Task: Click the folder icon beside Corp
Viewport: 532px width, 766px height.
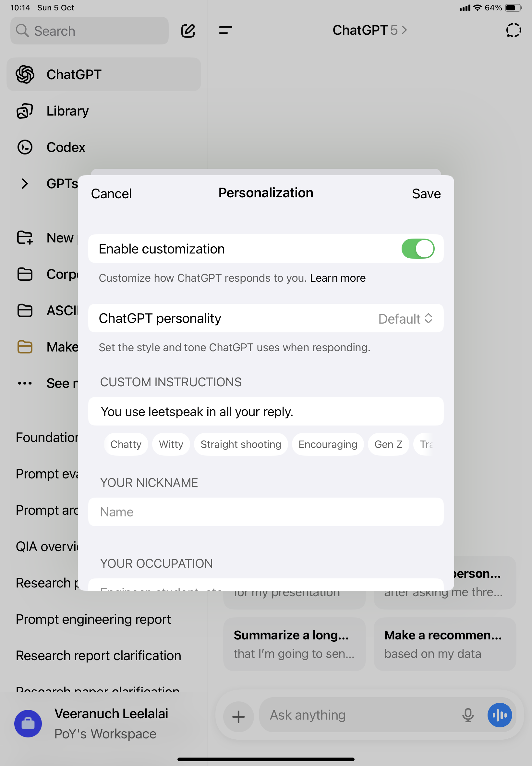Action: (x=25, y=274)
